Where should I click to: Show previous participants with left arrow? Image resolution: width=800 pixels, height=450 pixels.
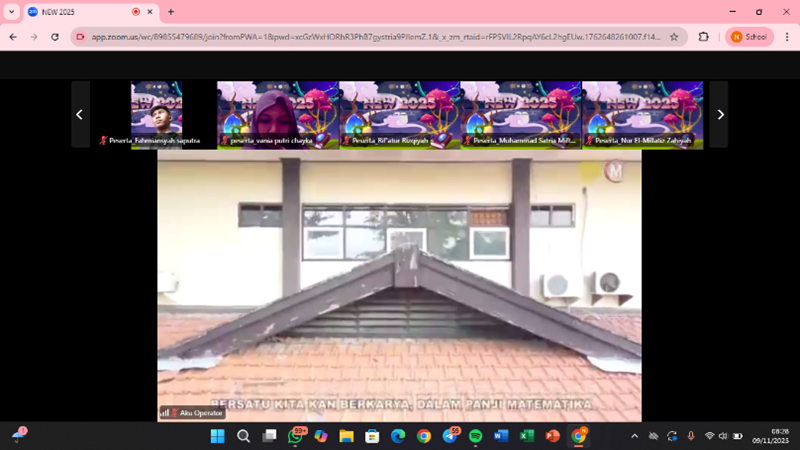(79, 115)
